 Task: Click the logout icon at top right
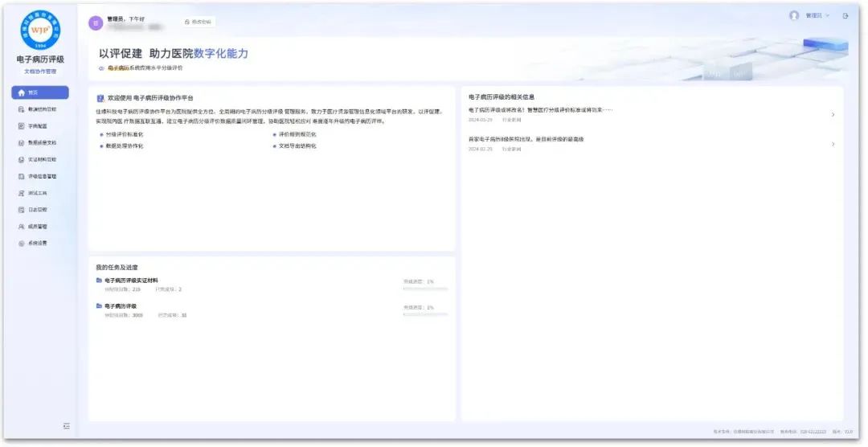[x=845, y=16]
